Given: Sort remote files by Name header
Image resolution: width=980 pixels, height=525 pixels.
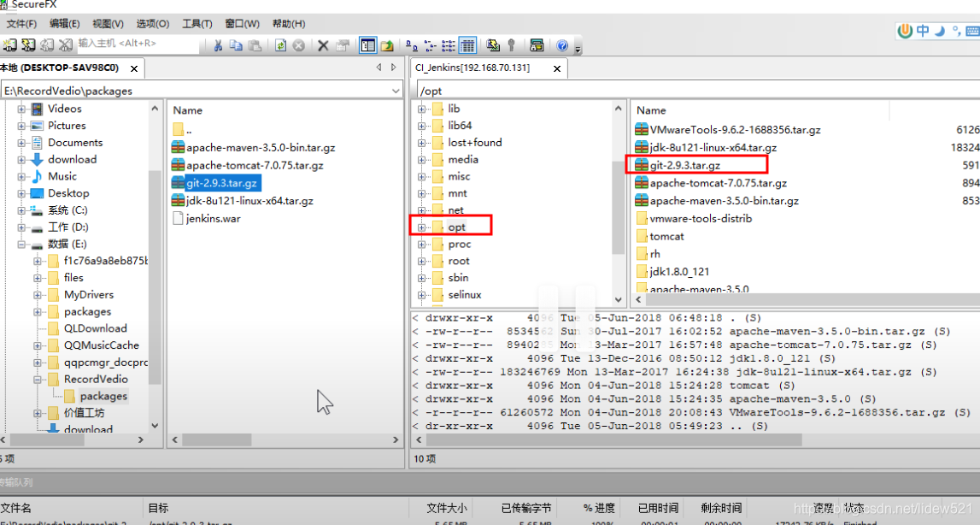Looking at the screenshot, I should click(x=651, y=110).
